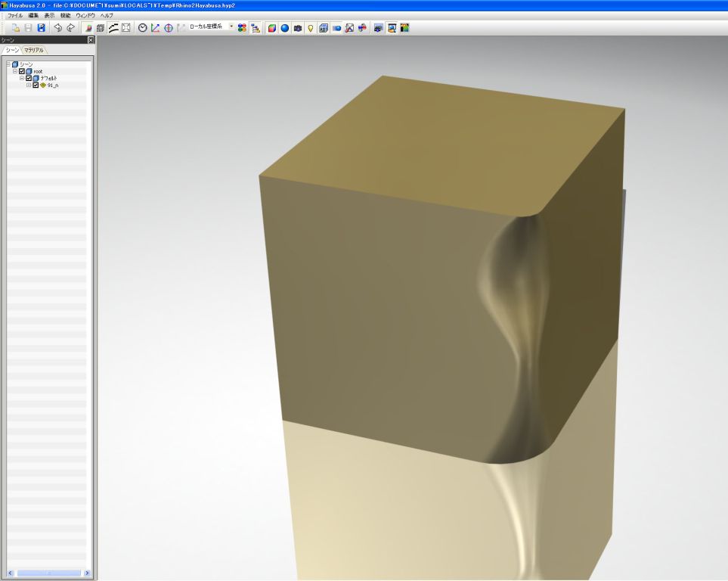The width and height of the screenshot is (728, 581).
Task: Click the camera icon in toolbar
Action: 298,28
